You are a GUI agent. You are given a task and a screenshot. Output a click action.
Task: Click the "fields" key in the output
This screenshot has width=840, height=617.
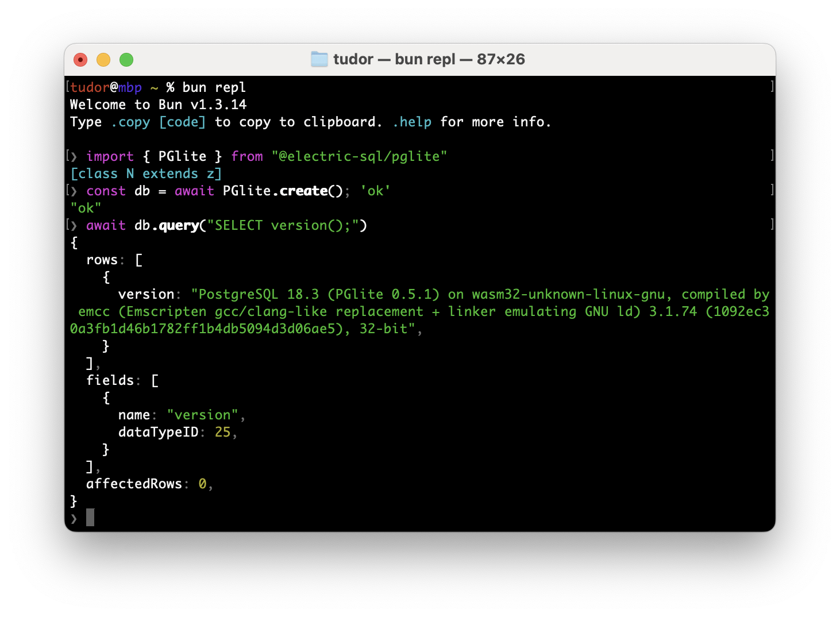110,380
